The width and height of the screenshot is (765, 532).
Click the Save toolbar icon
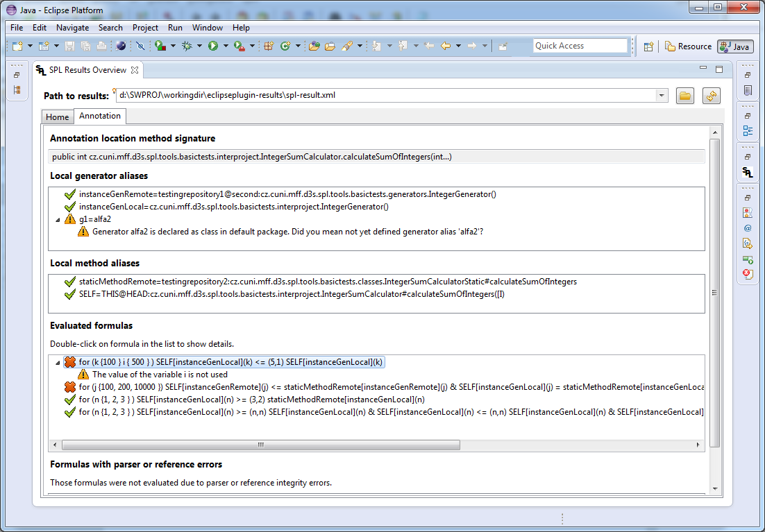click(70, 46)
